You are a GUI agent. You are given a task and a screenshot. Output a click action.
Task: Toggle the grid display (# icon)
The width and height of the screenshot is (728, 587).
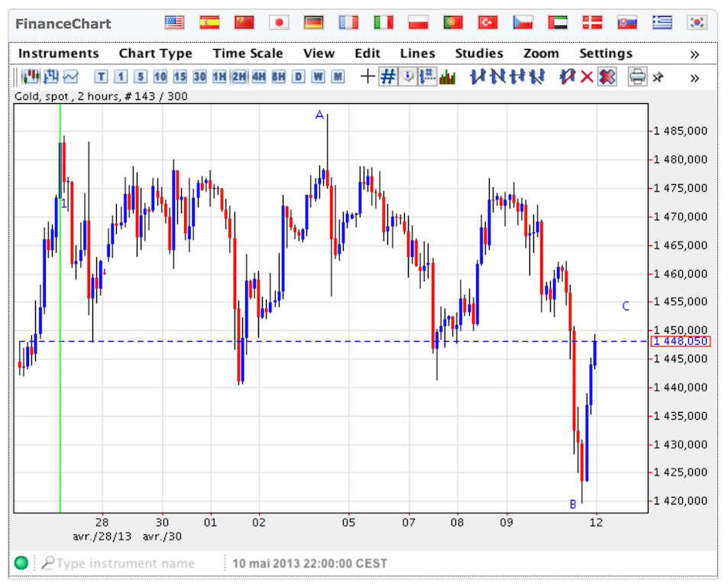388,76
